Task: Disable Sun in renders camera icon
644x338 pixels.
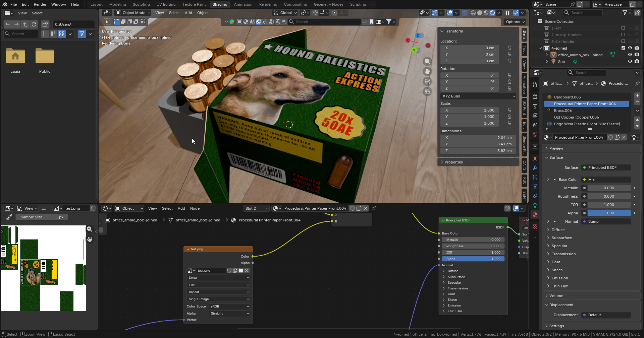Action: click(x=637, y=62)
